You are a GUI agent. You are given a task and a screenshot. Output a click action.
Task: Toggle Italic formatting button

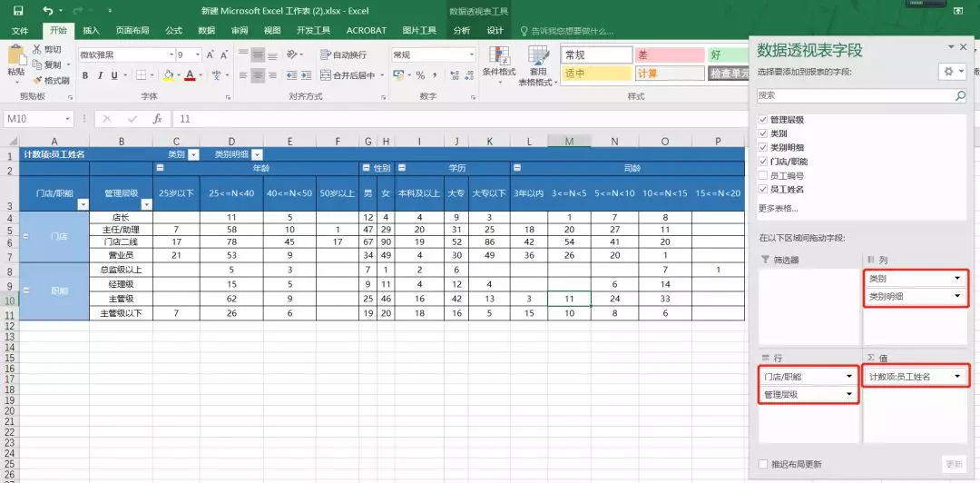pyautogui.click(x=100, y=75)
